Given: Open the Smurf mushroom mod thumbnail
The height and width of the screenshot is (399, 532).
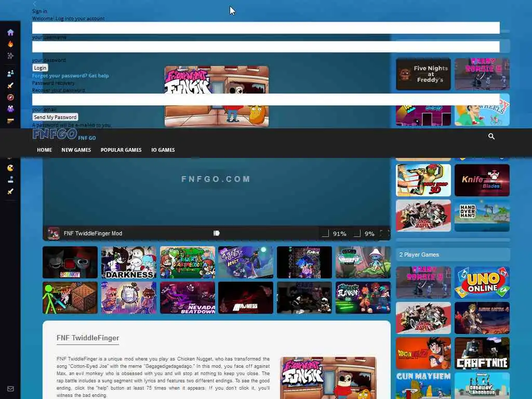Looking at the screenshot, I should [363, 262].
